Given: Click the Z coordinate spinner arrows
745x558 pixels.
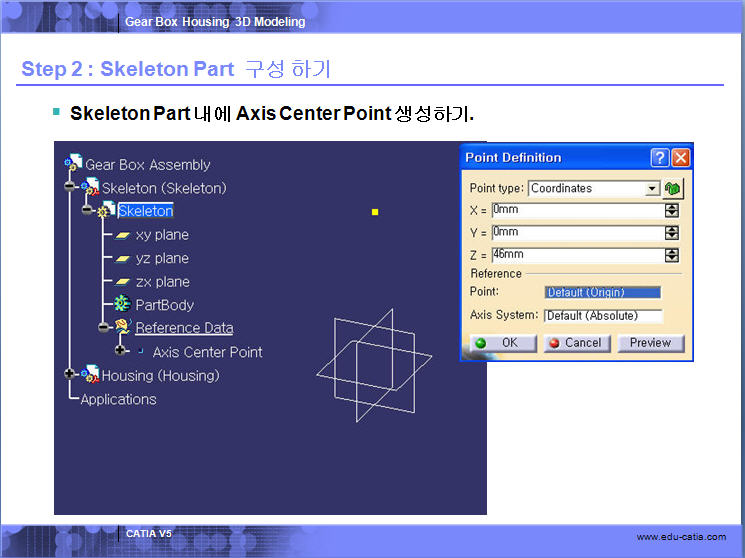Looking at the screenshot, I should 671,255.
